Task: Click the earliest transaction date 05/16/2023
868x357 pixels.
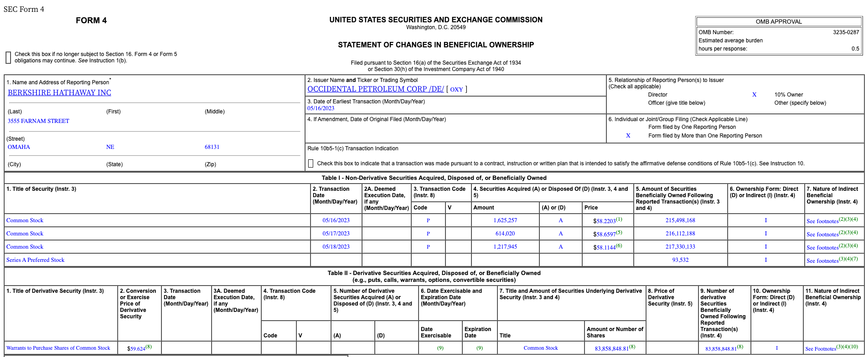Action: (321, 108)
